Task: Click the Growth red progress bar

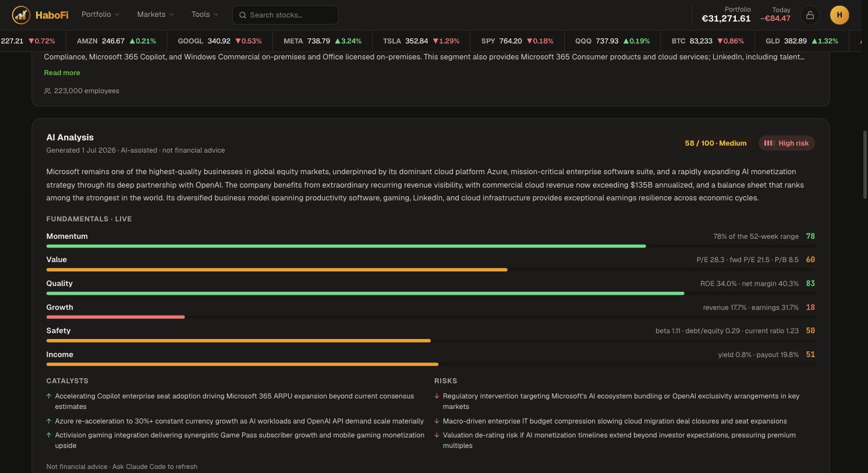Action: pos(115,317)
